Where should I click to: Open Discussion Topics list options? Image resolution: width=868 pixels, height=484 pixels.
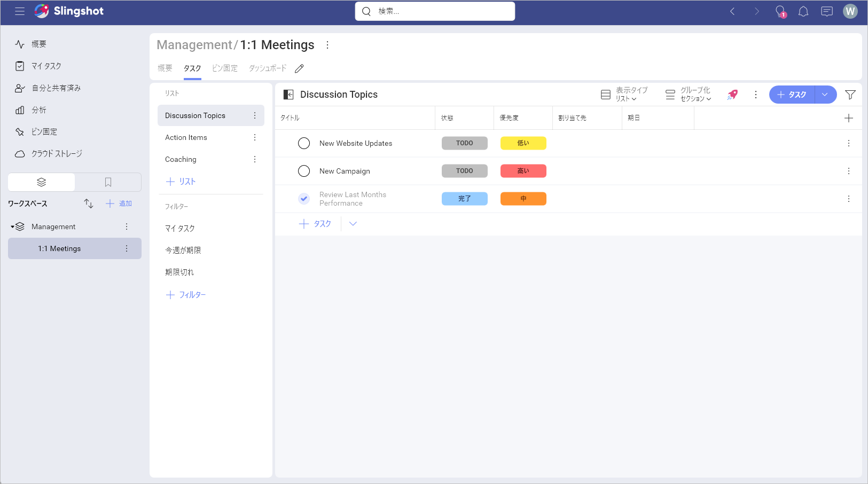click(x=255, y=115)
